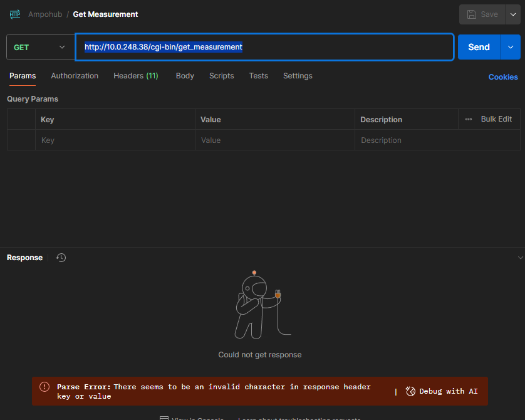Click the request URL input field
Viewport: 525px width, 420px height.
(x=263, y=47)
